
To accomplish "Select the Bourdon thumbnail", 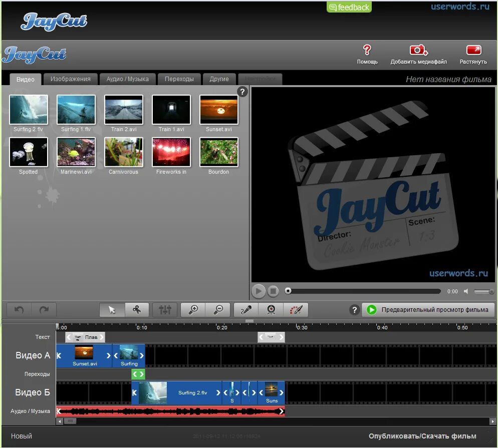I will (219, 152).
